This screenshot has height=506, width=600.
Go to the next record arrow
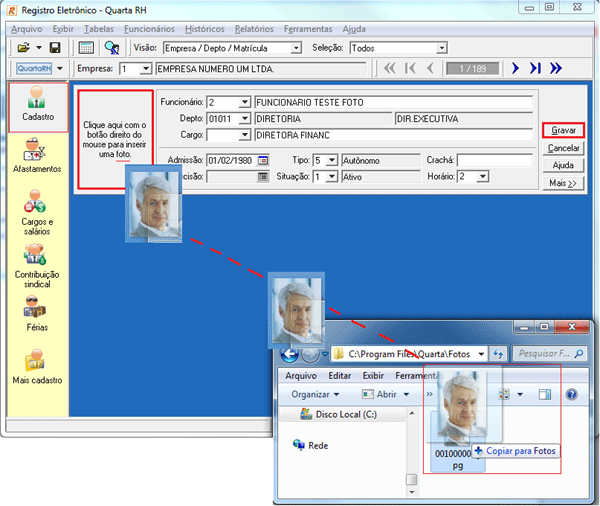(515, 68)
